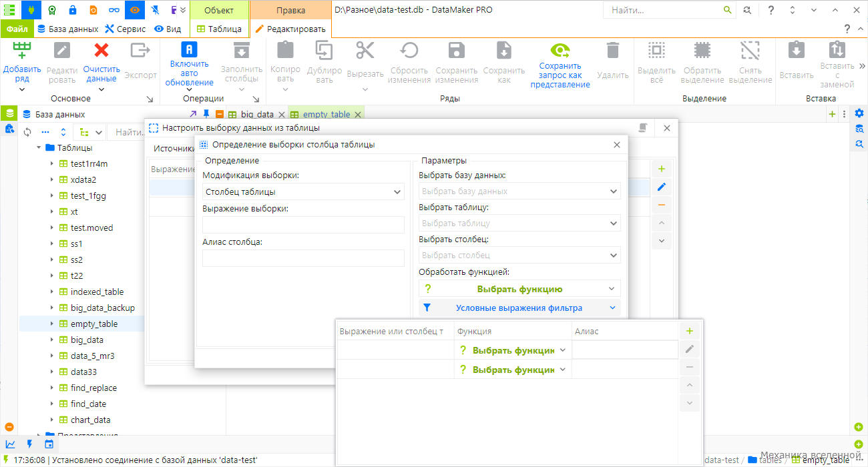The height and width of the screenshot is (467, 868).
Task: Open the Очистить данные dropdown arrow
Action: (101, 89)
